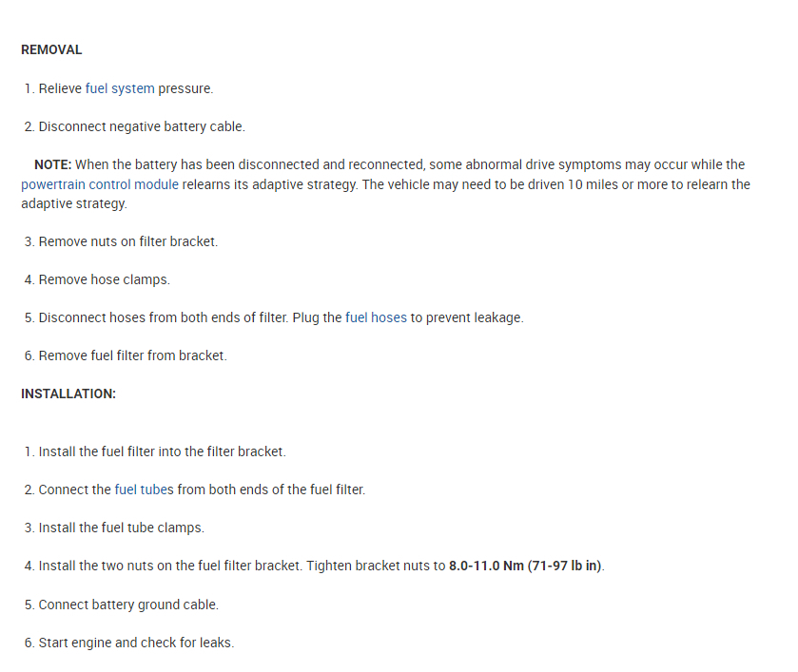Click the word "pressure" in removal step 1
The width and height of the screenshot is (798, 672).
(185, 88)
